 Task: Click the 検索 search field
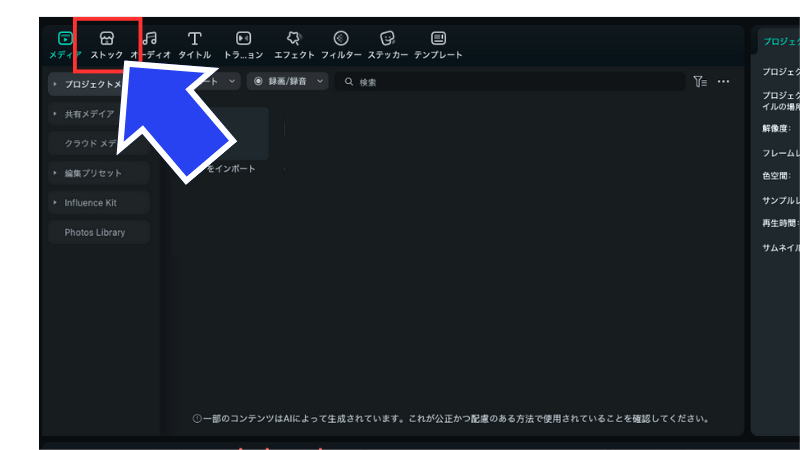pyautogui.click(x=510, y=81)
